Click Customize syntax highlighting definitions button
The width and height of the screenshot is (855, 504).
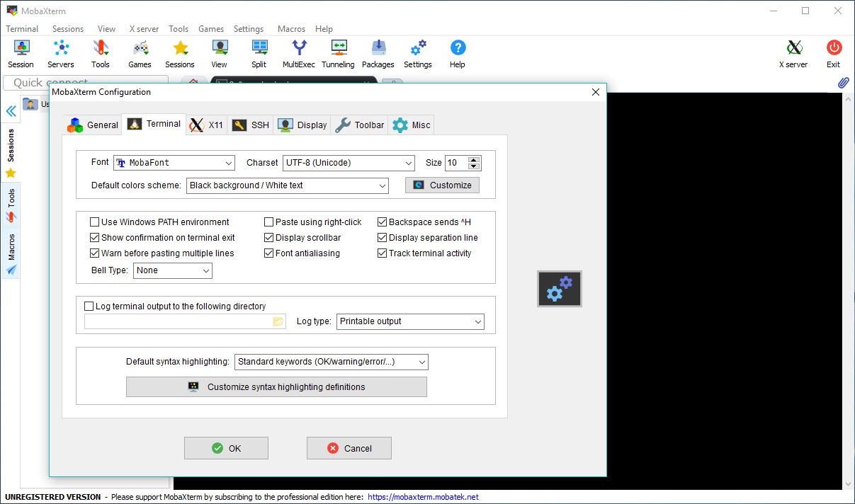click(276, 387)
